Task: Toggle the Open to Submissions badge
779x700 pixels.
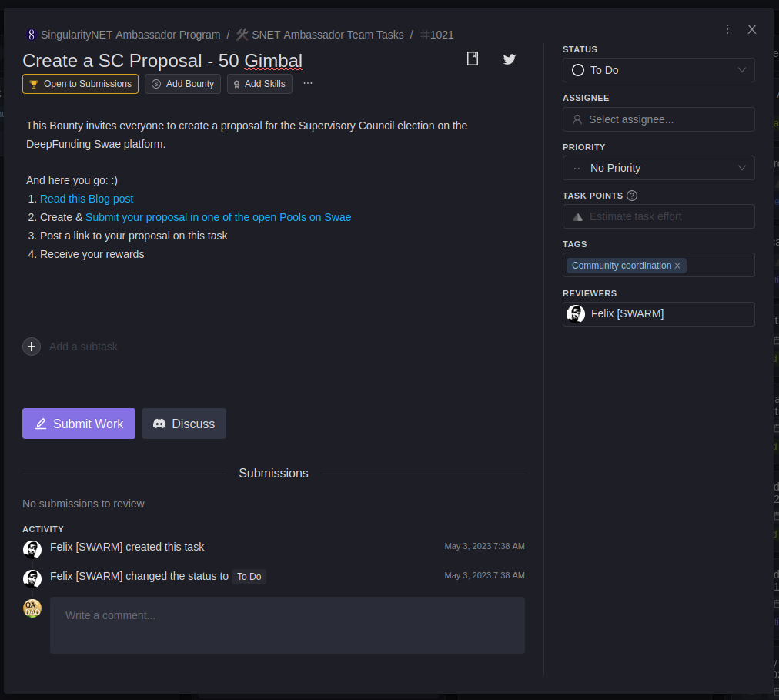Action: (80, 84)
